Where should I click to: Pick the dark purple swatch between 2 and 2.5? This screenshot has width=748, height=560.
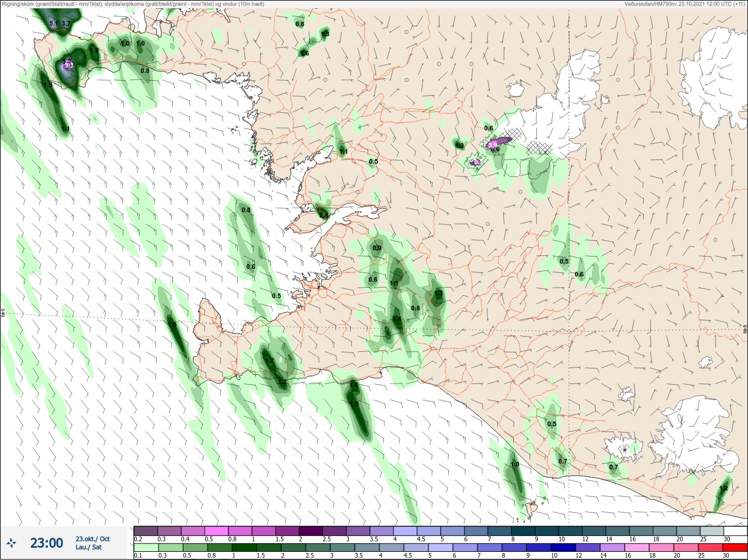point(312,531)
